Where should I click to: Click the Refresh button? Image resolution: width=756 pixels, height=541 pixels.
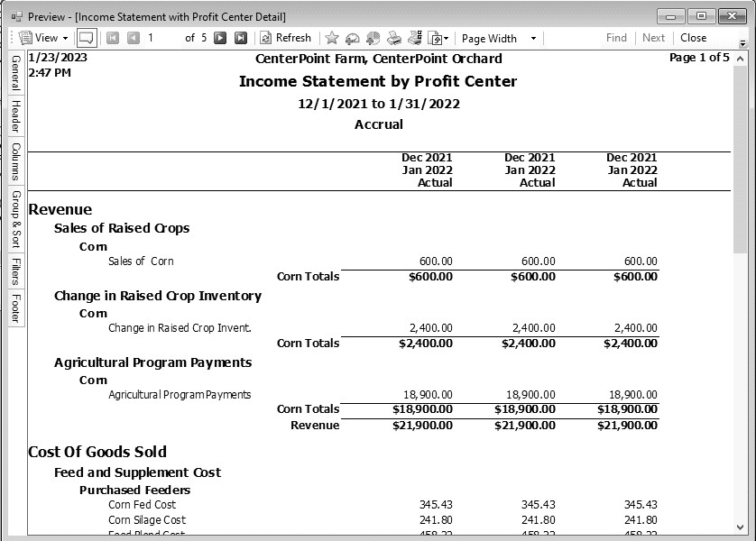(x=285, y=38)
